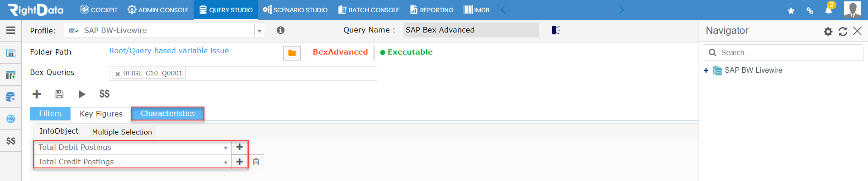Switch to Query Studio
This screenshot has width=868, height=181.
point(226,10)
